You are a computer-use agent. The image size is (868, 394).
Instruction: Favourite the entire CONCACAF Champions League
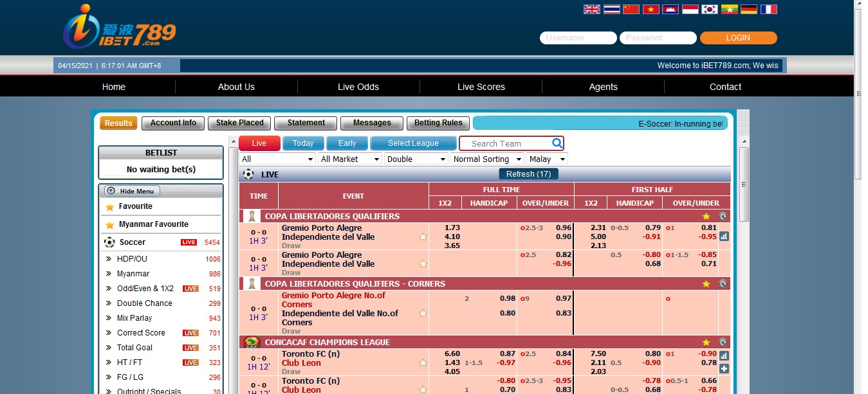coord(706,342)
